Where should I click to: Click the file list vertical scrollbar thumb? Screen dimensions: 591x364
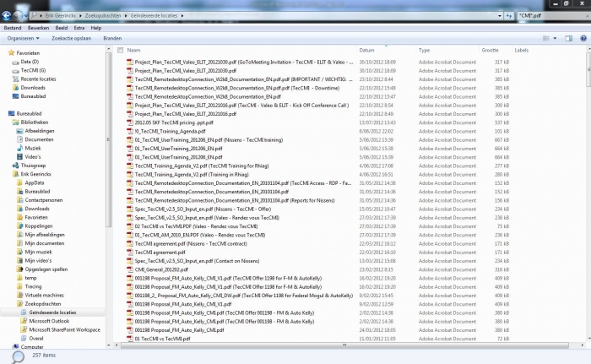tap(588, 69)
